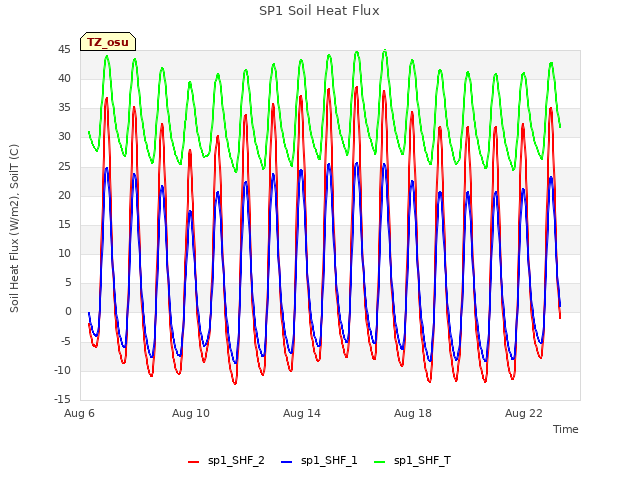Click the Aug 14 x-axis label

coord(302,413)
